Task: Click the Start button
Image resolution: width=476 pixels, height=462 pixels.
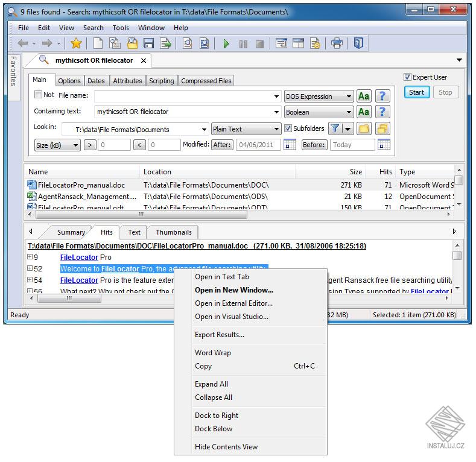Action: coord(416,92)
